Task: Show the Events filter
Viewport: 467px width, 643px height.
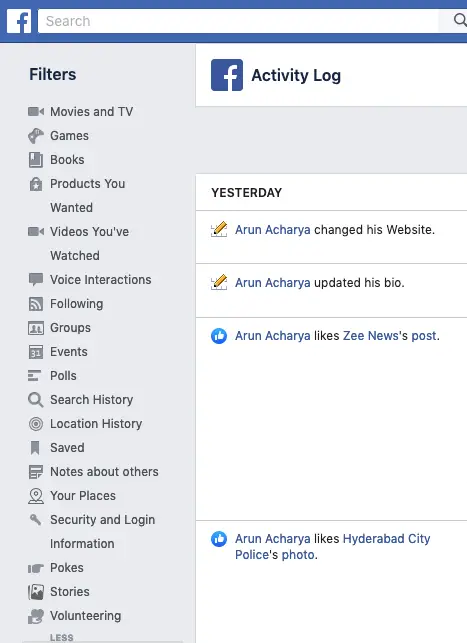Action: click(x=69, y=352)
